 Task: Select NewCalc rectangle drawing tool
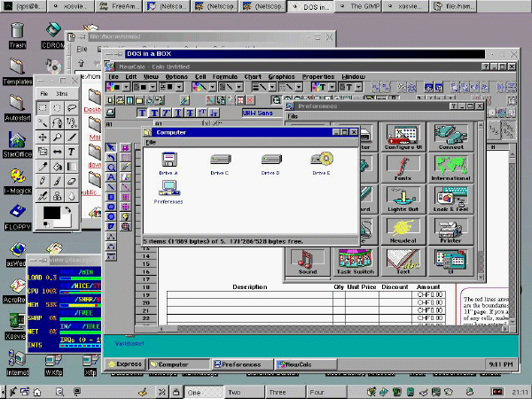[x=111, y=197]
